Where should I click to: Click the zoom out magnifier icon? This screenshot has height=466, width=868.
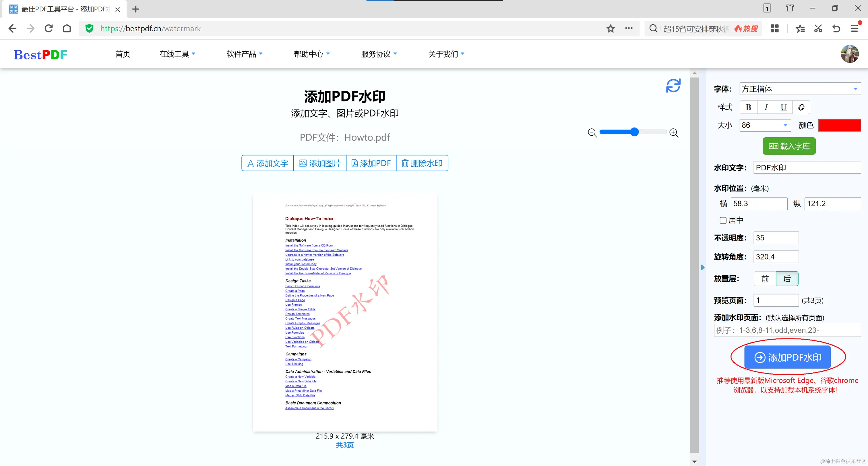592,132
